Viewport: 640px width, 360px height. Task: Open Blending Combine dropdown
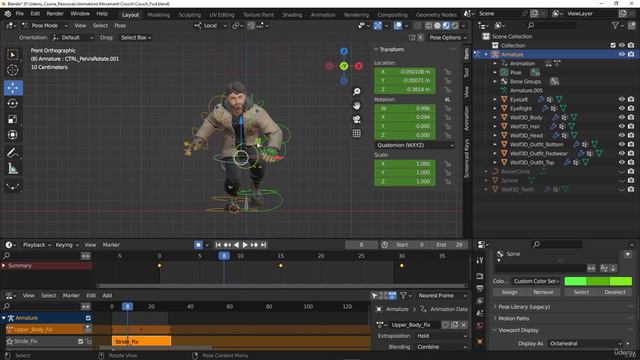(442, 347)
